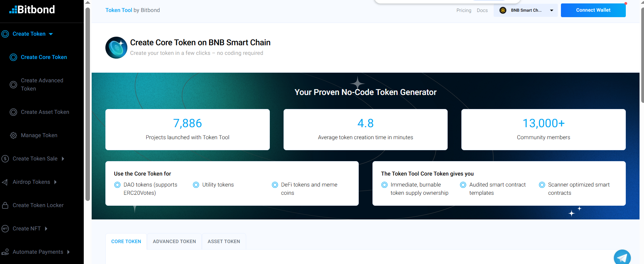Click the sidebar scrollbar up arrow

coord(88,3)
